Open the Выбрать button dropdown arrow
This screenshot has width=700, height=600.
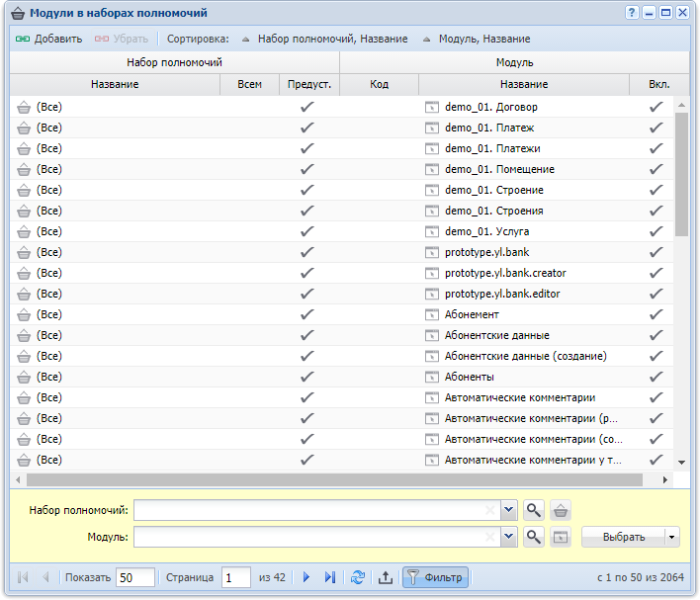672,537
